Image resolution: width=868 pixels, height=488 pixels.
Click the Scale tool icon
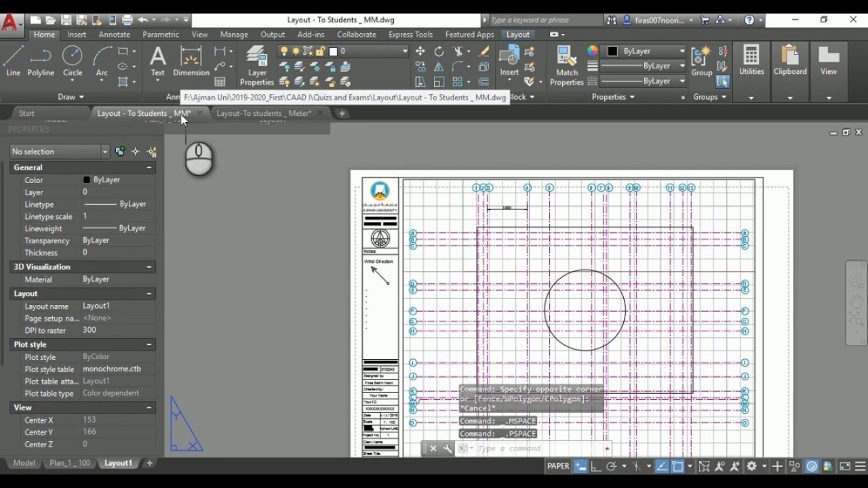coord(439,82)
